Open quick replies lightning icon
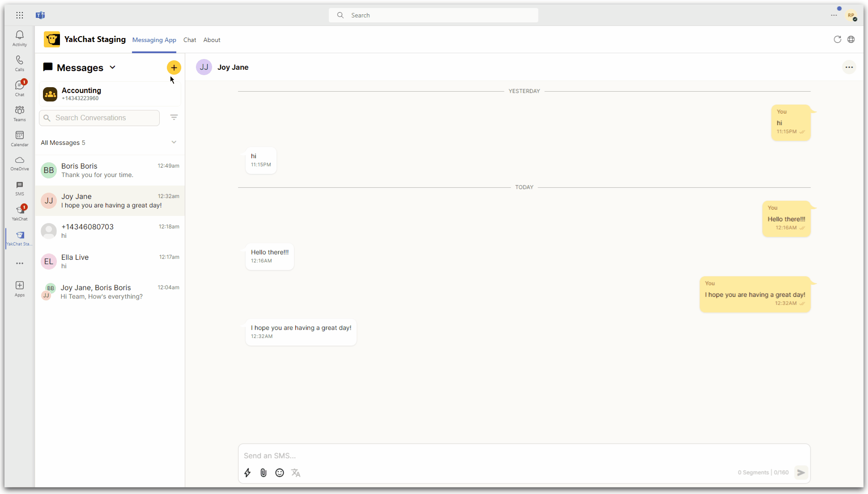 [x=247, y=473]
